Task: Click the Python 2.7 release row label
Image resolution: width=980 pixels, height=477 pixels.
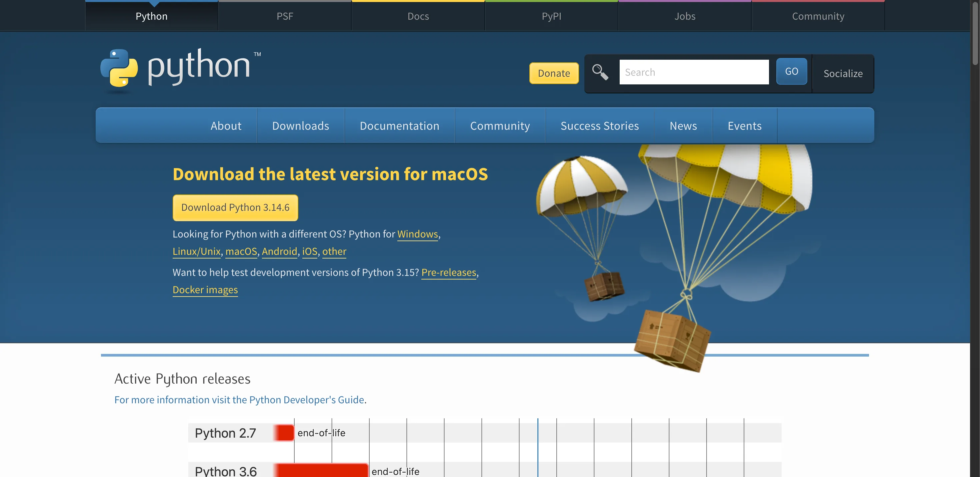Action: tap(225, 433)
